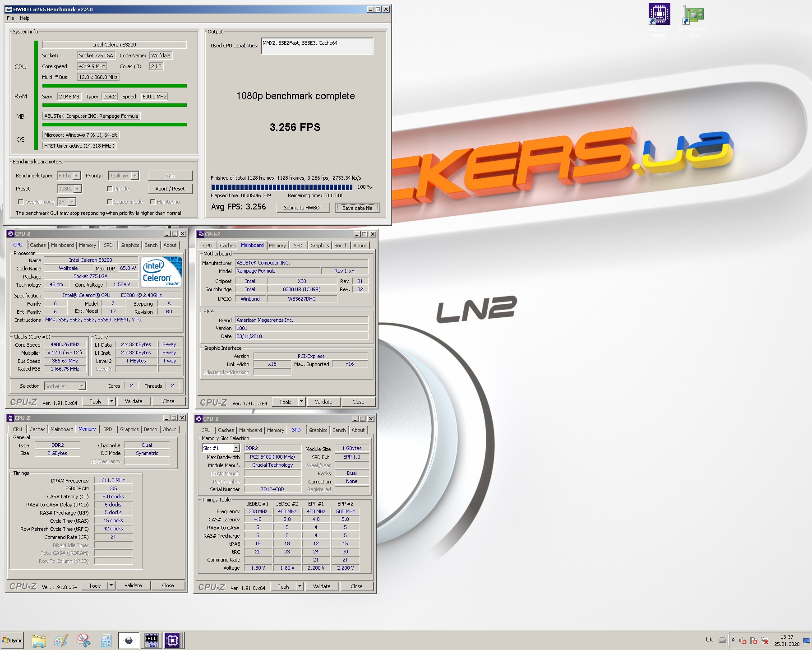This screenshot has width=812, height=650.
Task: Open the Пуск start button
Action: click(x=12, y=640)
